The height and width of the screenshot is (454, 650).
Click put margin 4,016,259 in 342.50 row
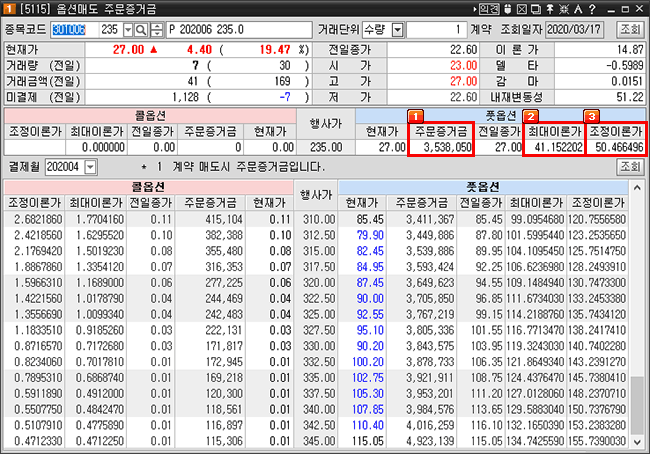point(430,425)
